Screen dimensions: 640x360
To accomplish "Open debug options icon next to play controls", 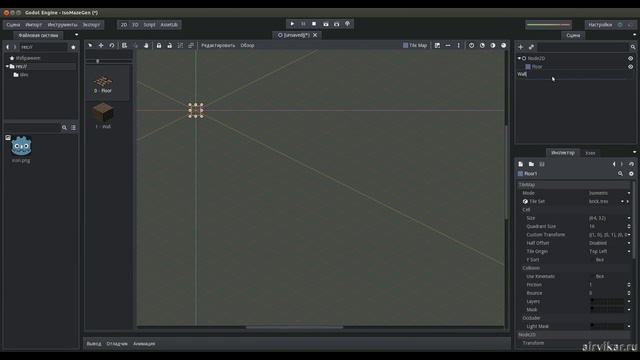I will 348,24.
